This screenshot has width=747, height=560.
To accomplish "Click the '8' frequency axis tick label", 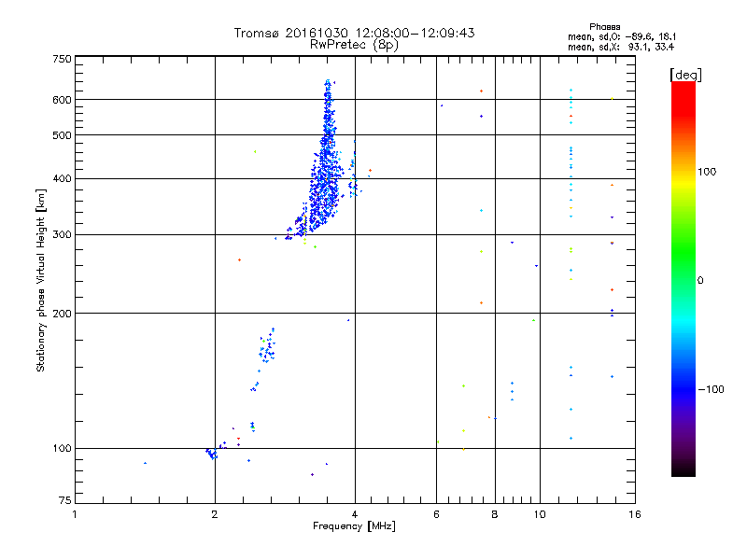I will (x=495, y=514).
